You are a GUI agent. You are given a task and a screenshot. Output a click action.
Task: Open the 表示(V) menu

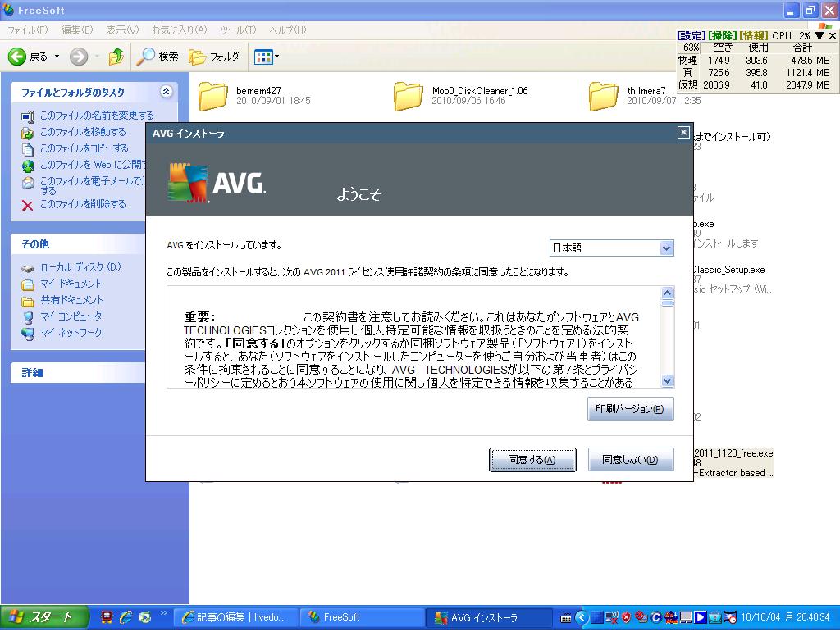pyautogui.click(x=122, y=30)
